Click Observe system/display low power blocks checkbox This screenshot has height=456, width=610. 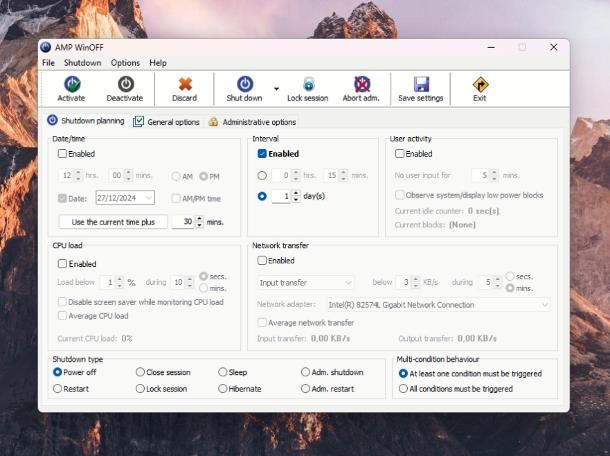pos(400,195)
